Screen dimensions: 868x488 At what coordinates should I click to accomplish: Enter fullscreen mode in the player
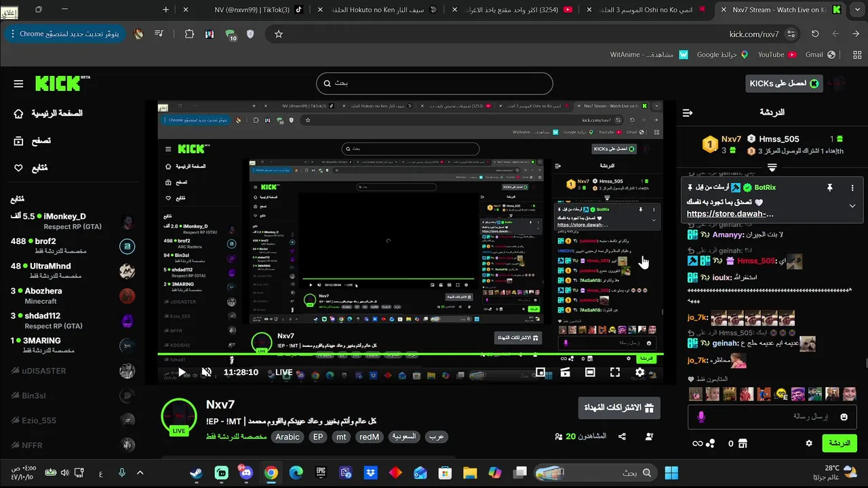[615, 372]
